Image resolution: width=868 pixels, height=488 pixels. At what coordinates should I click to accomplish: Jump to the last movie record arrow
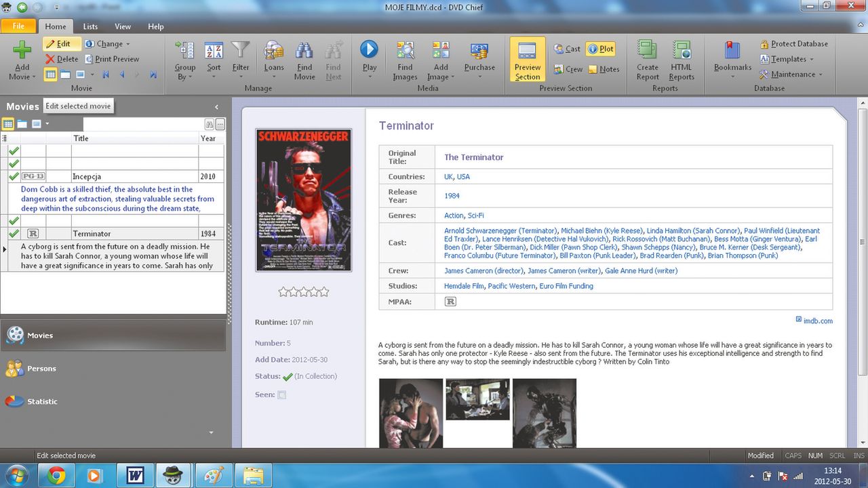pyautogui.click(x=153, y=75)
